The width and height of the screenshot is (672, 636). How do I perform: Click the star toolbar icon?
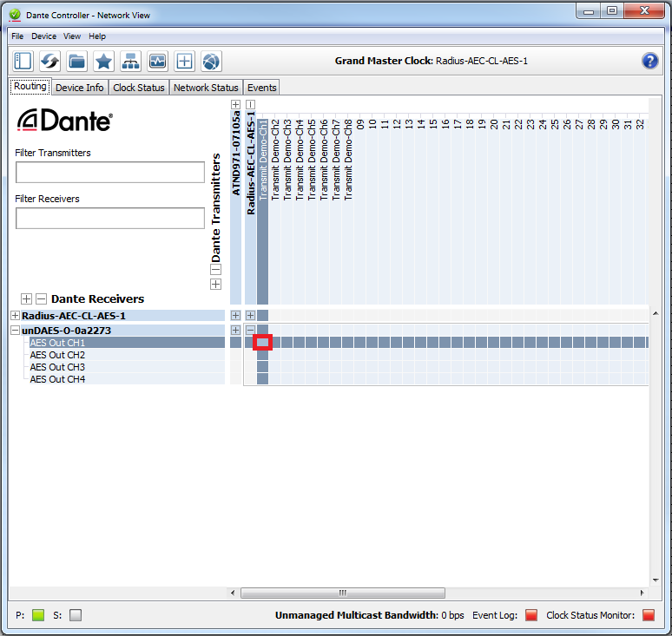point(103,62)
